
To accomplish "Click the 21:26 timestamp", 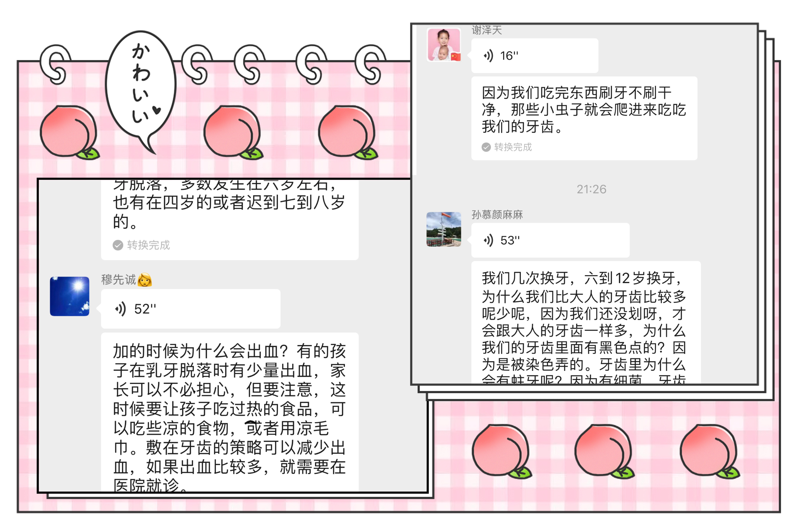I will [x=591, y=189].
